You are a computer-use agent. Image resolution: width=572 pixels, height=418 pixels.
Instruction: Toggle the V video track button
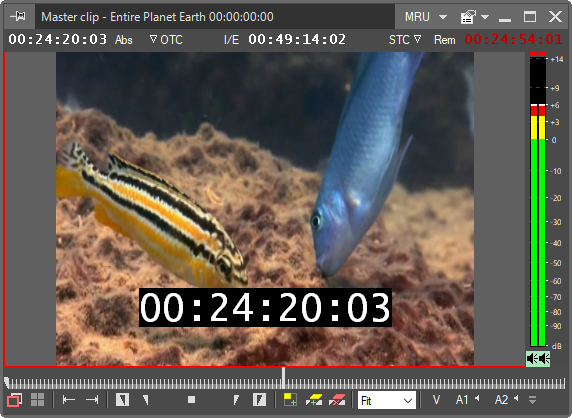(x=436, y=400)
